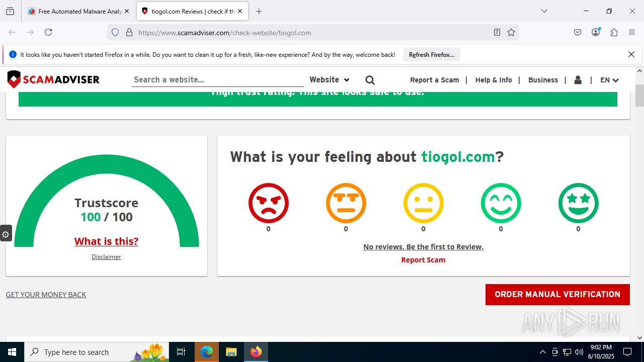644x362 pixels.
Task: Open the Firefox View icon
Action: click(10, 11)
